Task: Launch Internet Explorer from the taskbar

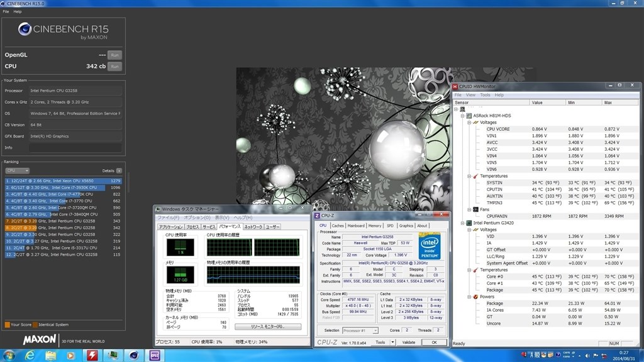Action: click(30, 355)
